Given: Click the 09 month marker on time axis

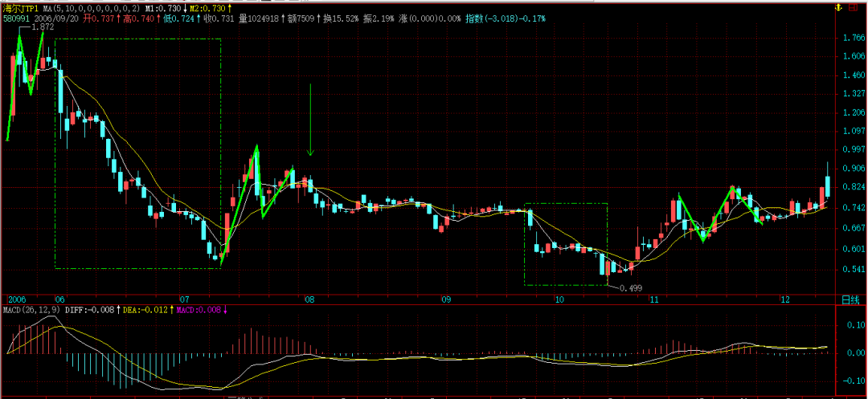Looking at the screenshot, I should (x=446, y=299).
